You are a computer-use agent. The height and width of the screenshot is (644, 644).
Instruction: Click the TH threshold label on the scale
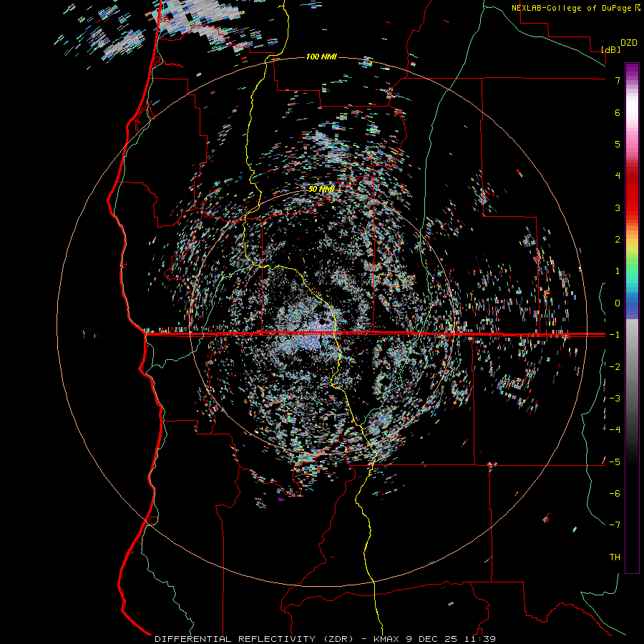point(615,557)
